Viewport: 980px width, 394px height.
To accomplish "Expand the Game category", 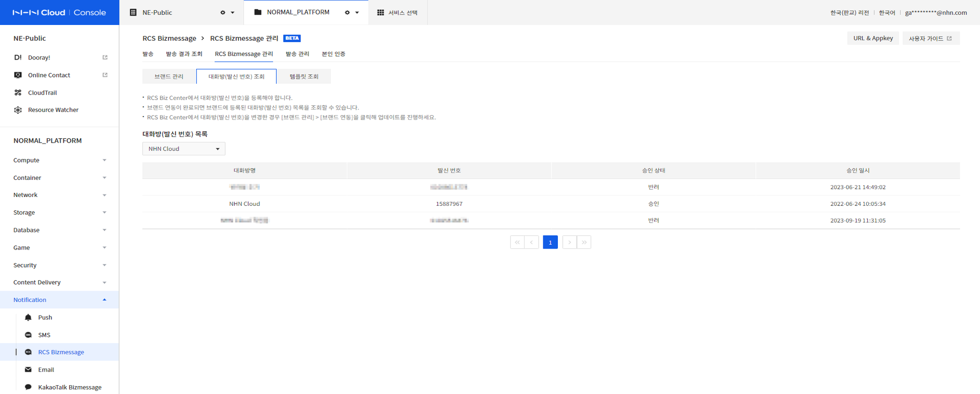I will coord(59,247).
